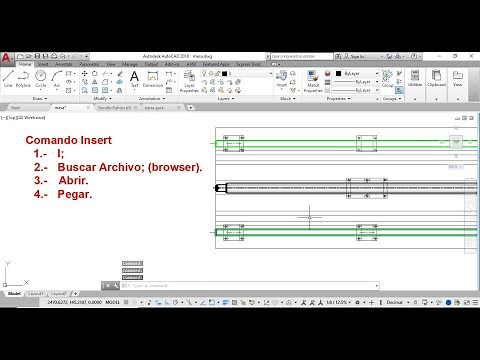Click the Help question mark icon

coord(414,56)
